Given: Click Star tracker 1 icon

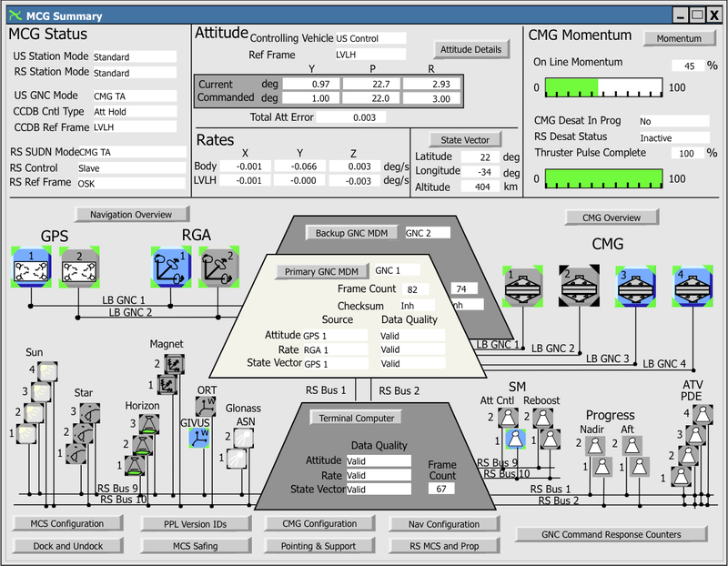Looking at the screenshot, I should point(76,454).
